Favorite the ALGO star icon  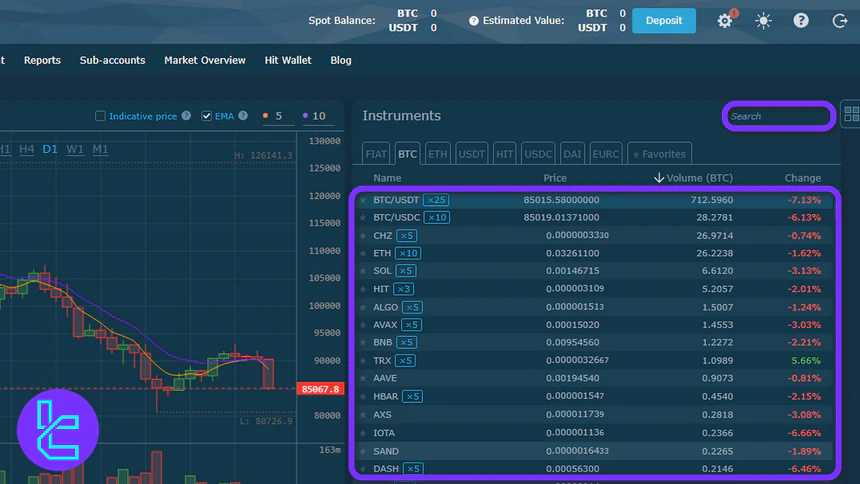[363, 307]
